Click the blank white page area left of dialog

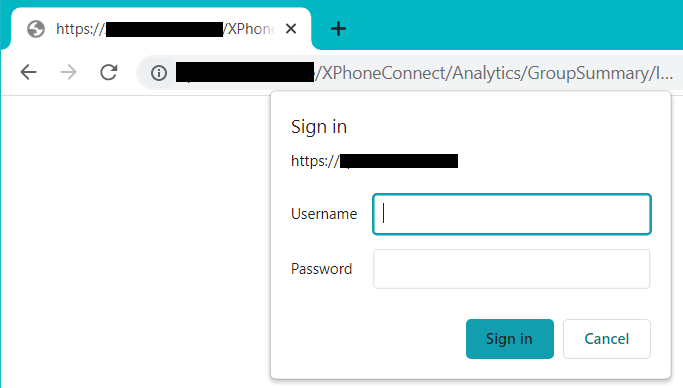click(x=135, y=240)
